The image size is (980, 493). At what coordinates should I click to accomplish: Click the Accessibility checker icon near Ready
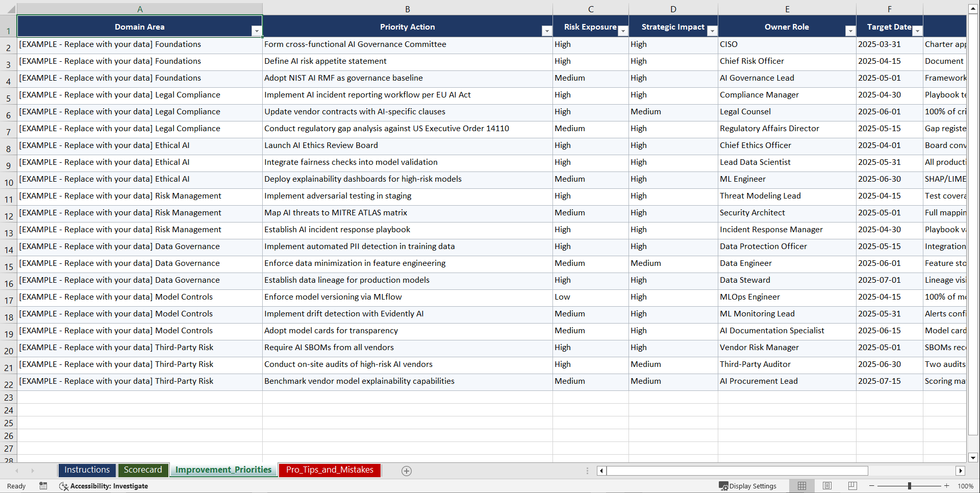pyautogui.click(x=63, y=486)
